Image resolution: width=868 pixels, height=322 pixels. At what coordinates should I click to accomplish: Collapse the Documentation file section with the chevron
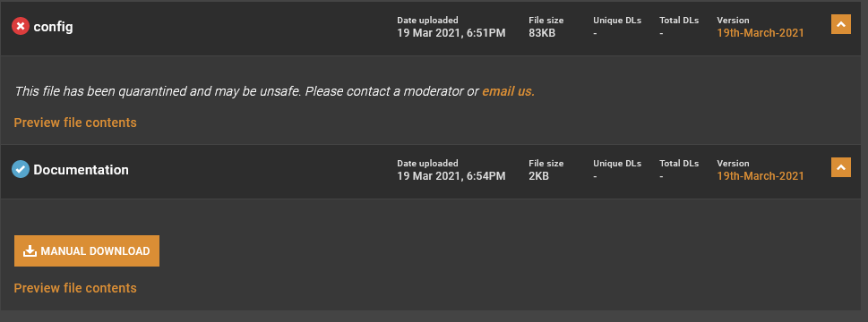click(841, 167)
